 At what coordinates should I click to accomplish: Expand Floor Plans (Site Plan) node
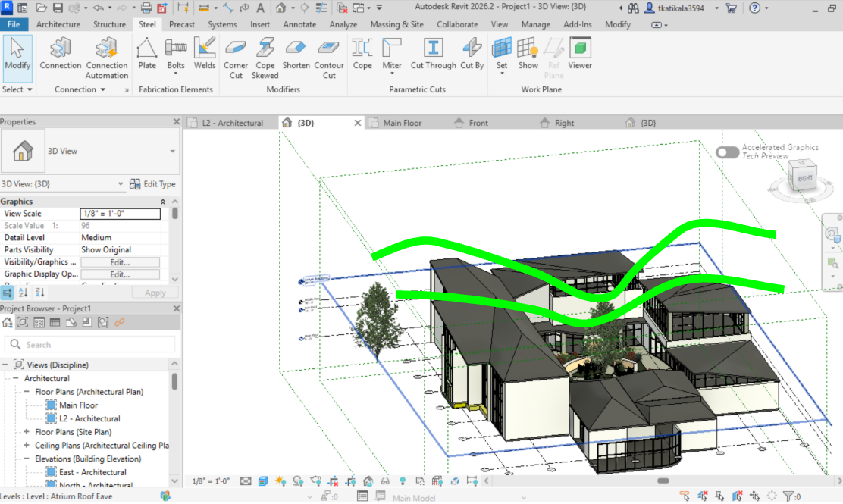(27, 432)
